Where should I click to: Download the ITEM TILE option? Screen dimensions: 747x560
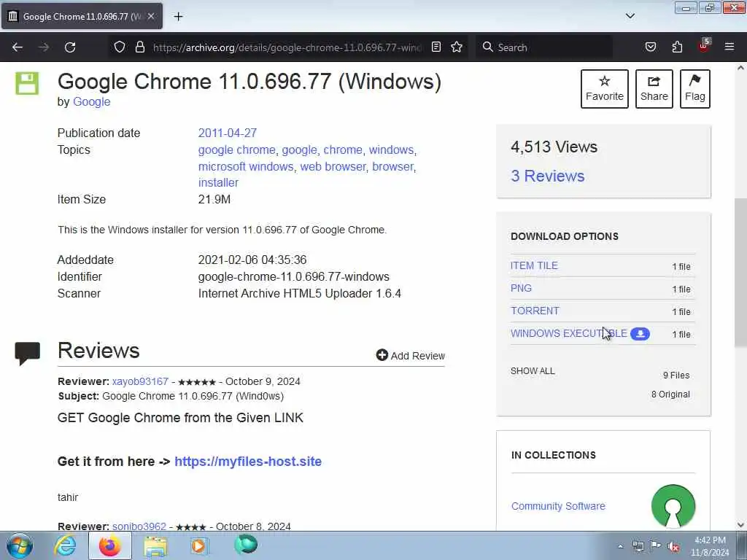coord(534,265)
